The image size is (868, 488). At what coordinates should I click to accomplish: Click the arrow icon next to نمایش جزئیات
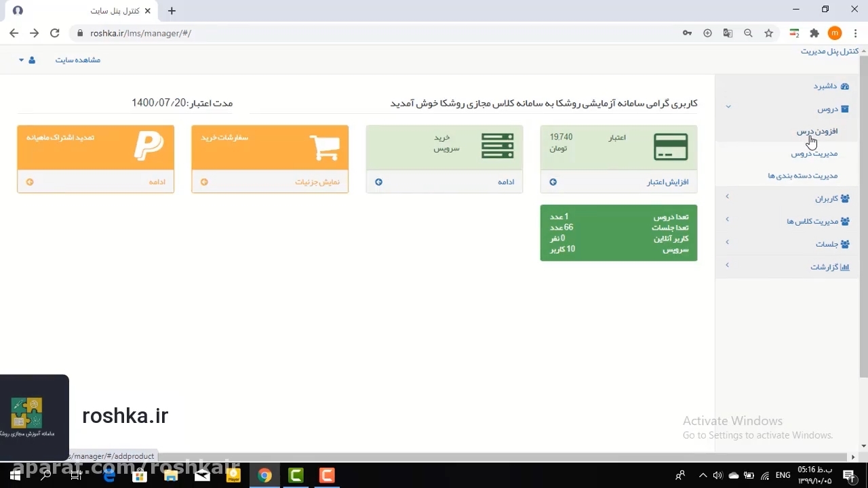(x=204, y=182)
